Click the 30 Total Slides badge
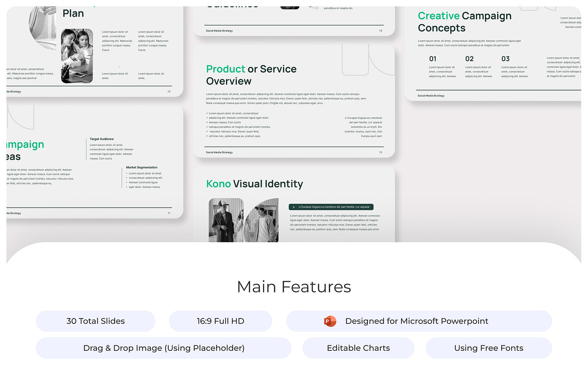Viewport: 588px width, 392px height. [96, 321]
